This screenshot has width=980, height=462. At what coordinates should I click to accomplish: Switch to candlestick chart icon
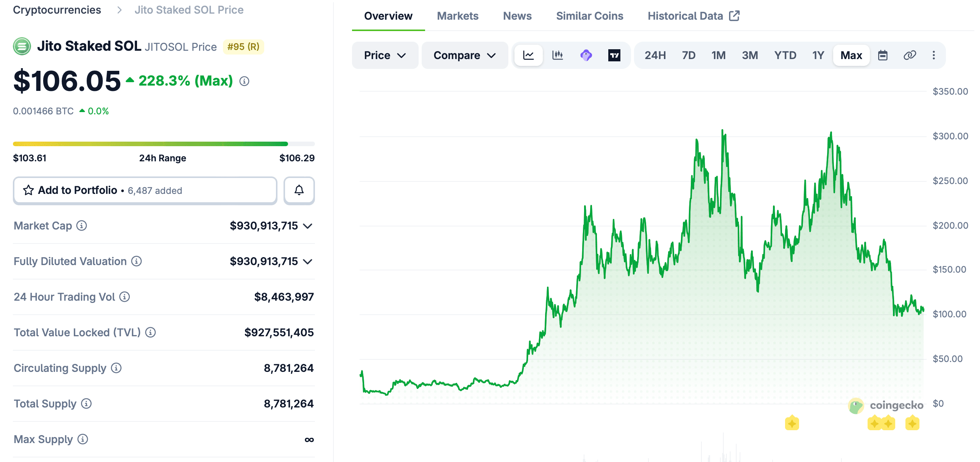(557, 55)
